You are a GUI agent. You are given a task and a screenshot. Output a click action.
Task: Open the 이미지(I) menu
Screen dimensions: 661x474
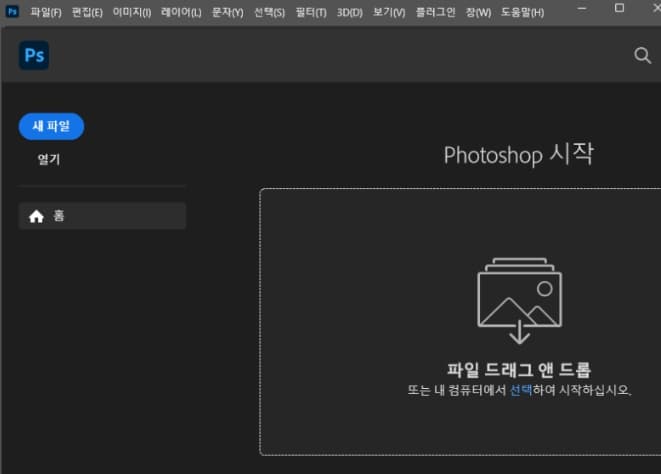132,12
